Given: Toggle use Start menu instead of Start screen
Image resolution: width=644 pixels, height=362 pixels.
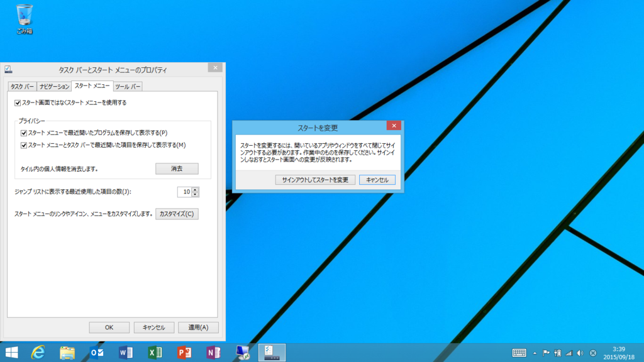Looking at the screenshot, I should (x=18, y=103).
